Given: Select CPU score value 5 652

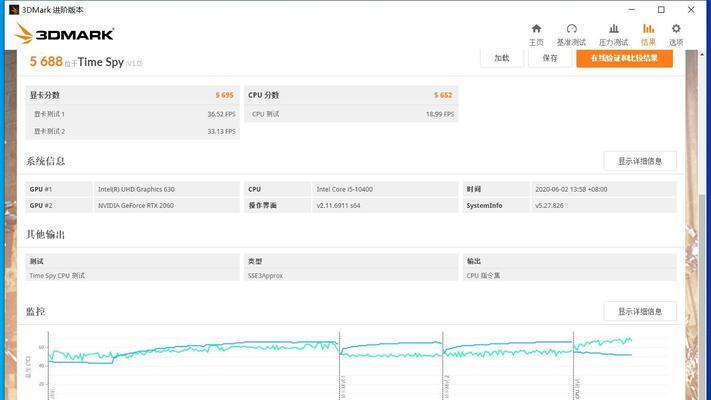Looking at the screenshot, I should pyautogui.click(x=443, y=95).
